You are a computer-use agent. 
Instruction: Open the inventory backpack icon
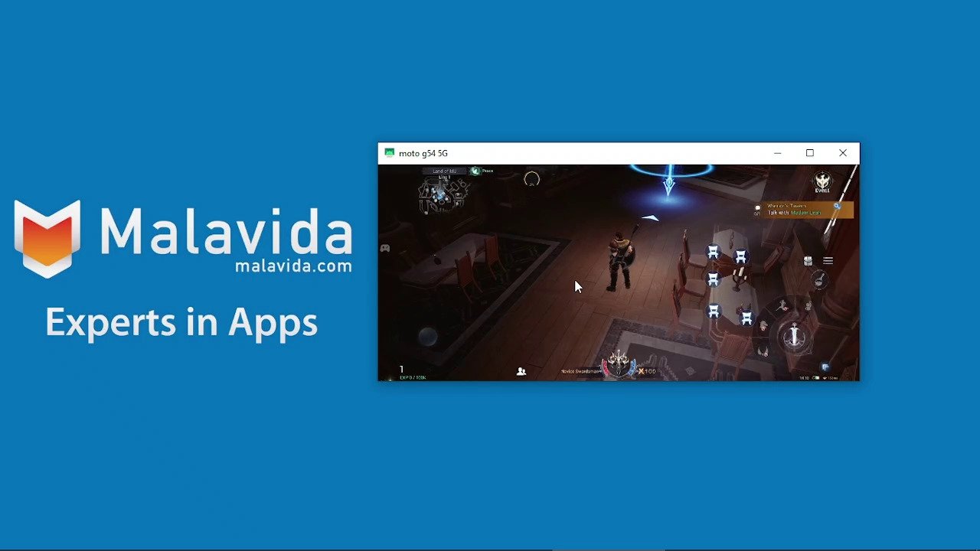click(x=808, y=261)
